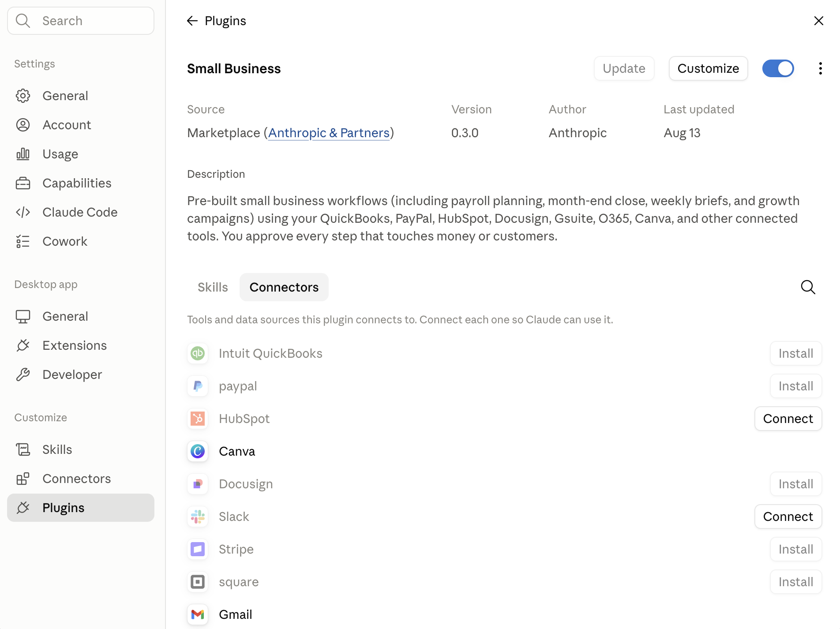Install the Stripe connector
Viewport: 840px width, 629px height.
point(796,549)
